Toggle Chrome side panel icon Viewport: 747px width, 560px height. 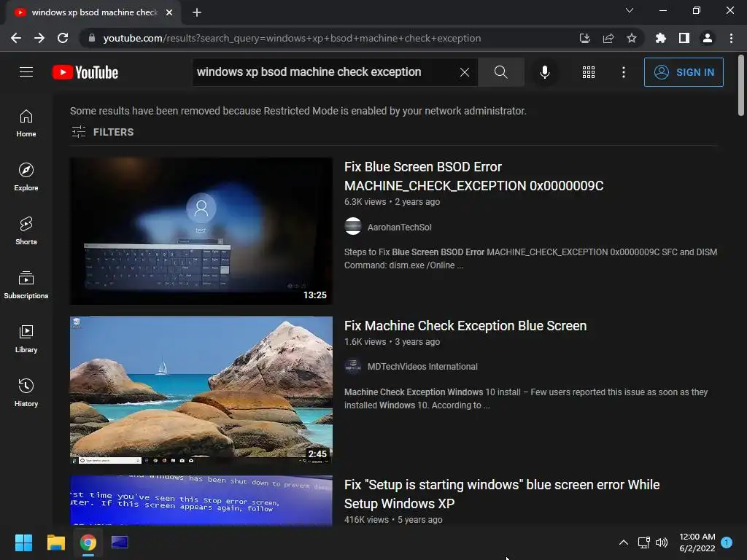pyautogui.click(x=684, y=38)
